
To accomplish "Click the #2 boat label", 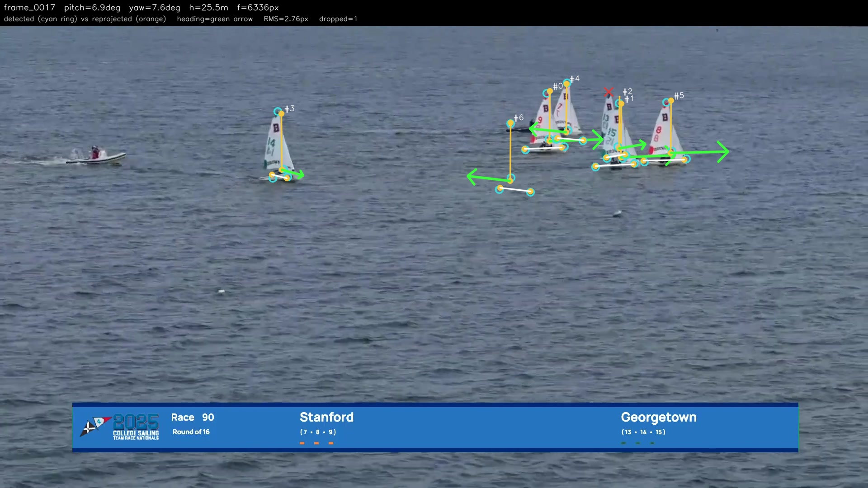I will [x=627, y=92].
